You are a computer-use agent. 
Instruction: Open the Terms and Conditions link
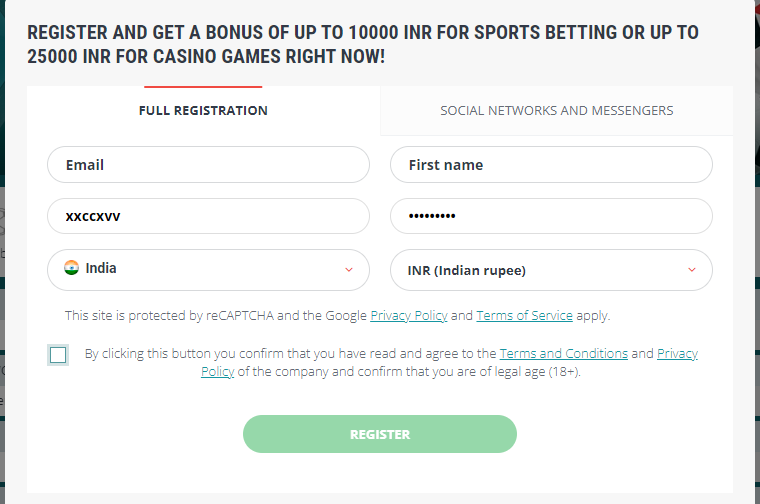pyautogui.click(x=564, y=354)
